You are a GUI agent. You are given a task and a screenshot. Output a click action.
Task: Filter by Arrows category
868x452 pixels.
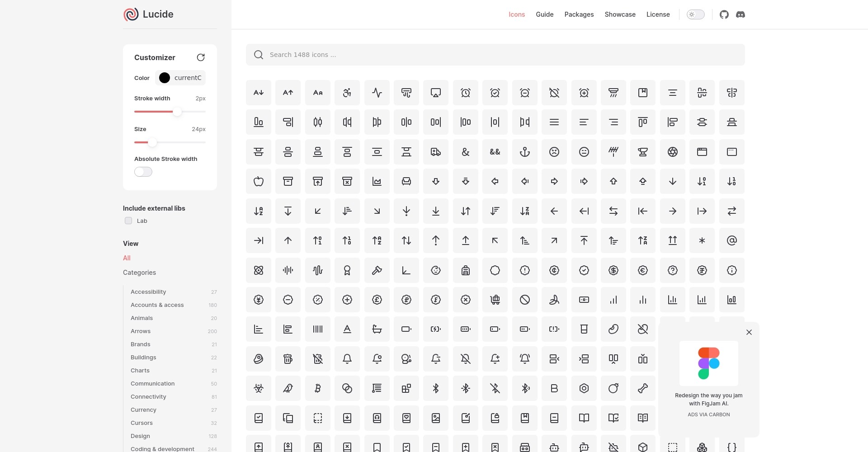(x=174, y=331)
